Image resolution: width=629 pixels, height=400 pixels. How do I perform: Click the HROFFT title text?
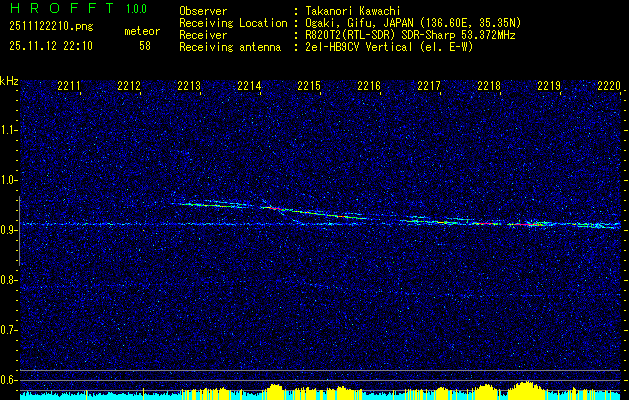62,8
